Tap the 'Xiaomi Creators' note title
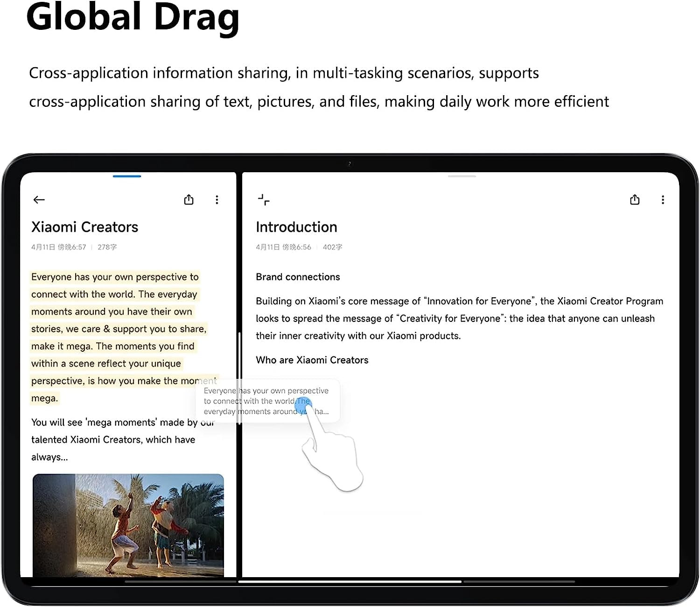This screenshot has height=607, width=700. pyautogui.click(x=84, y=227)
